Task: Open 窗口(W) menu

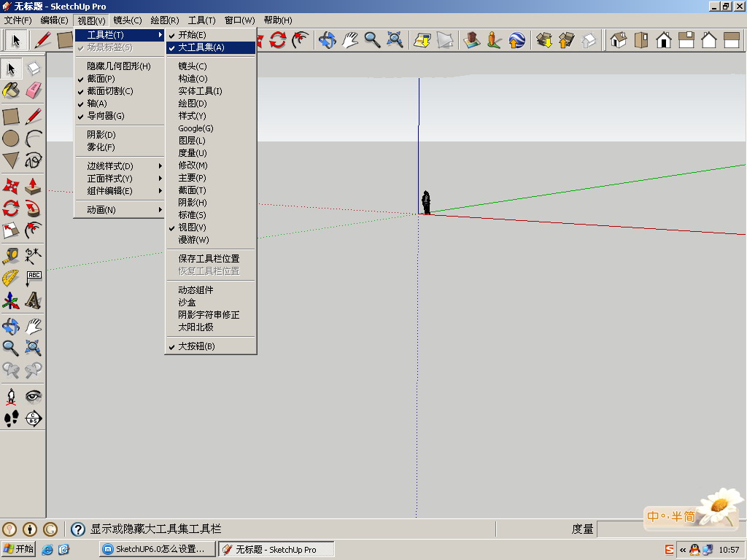Action: click(239, 20)
